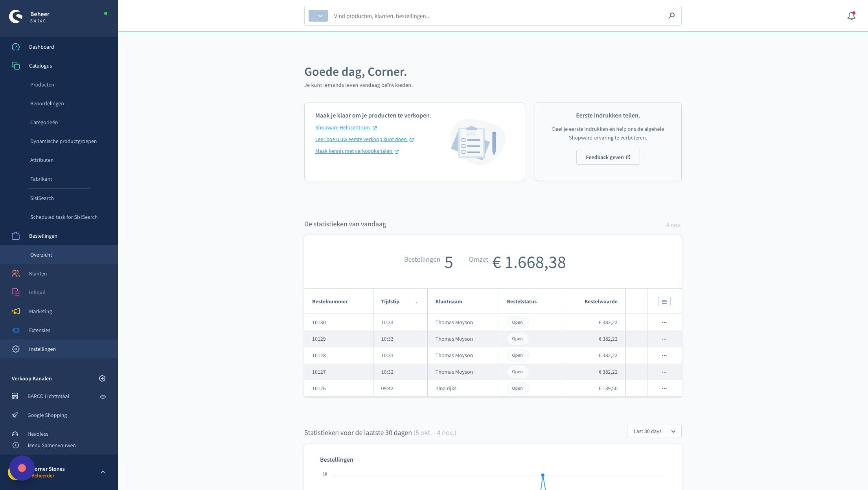Viewport: 868px width, 490px height.
Task: Open the Instellingen gear icon
Action: coord(16,349)
